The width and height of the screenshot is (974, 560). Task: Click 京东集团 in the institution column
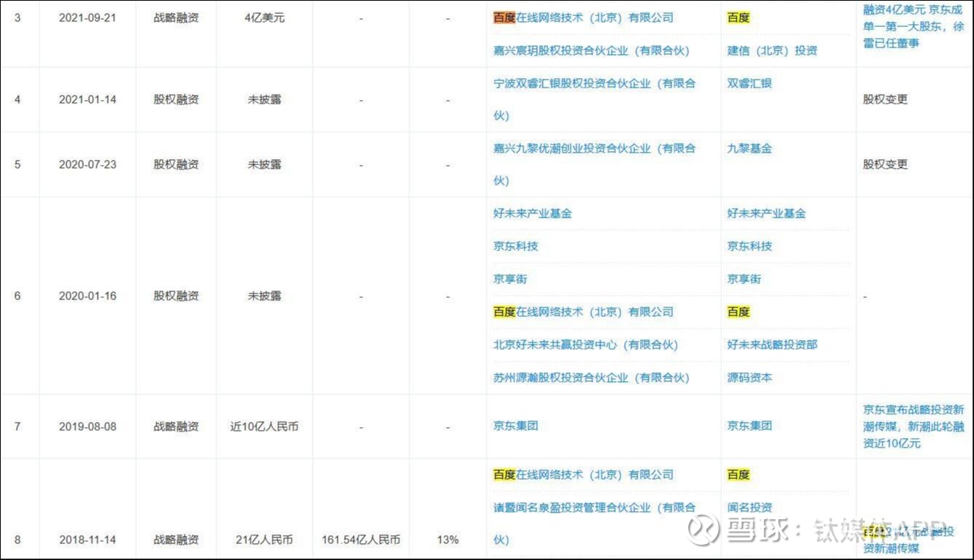pos(749,426)
